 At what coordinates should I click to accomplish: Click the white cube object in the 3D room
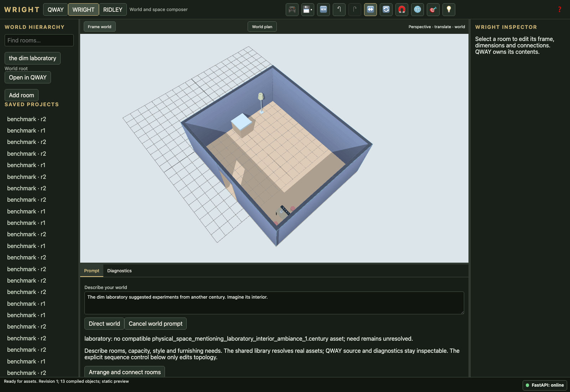(243, 125)
